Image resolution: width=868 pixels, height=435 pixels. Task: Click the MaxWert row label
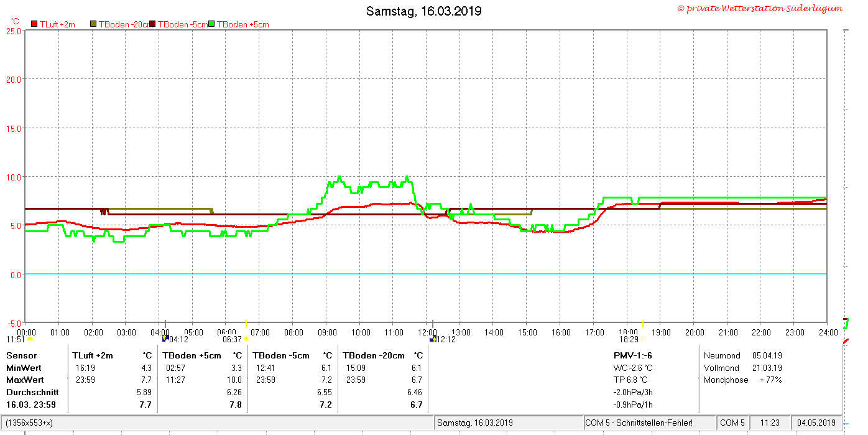pos(25,380)
